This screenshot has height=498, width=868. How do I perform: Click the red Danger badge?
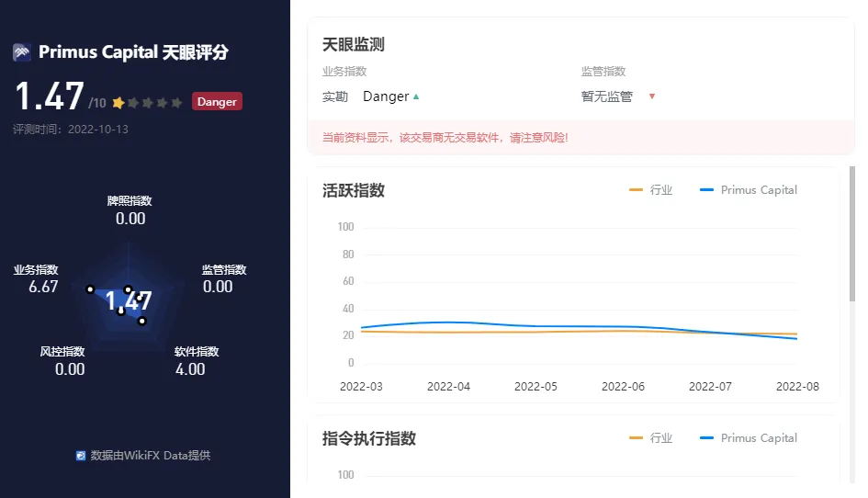[217, 101]
